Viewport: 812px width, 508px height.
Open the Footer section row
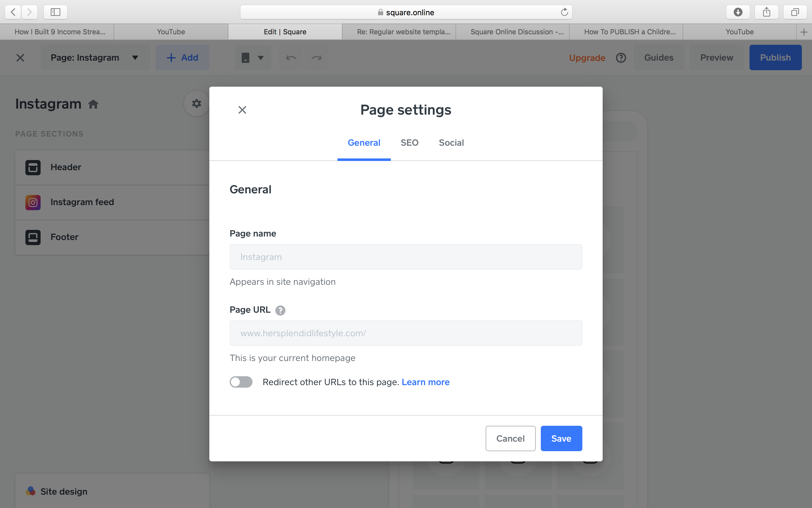tap(112, 237)
